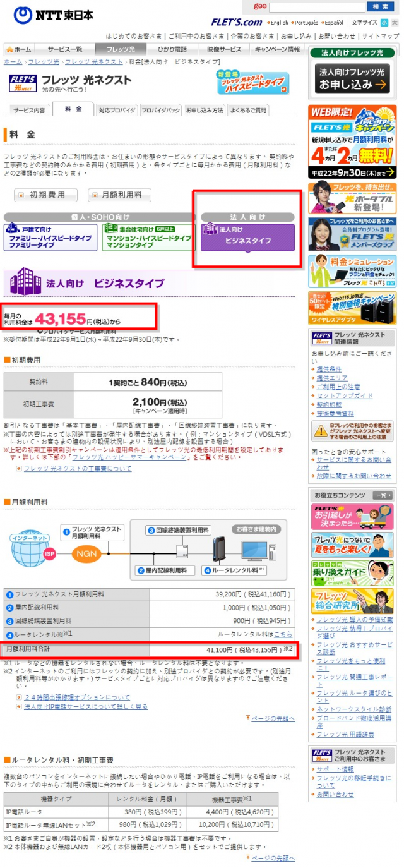Viewport: 404px width, 868px height.
Task: Open フレッツ光 ハッピーサマーキャンペーン link
Action: (x=130, y=456)
